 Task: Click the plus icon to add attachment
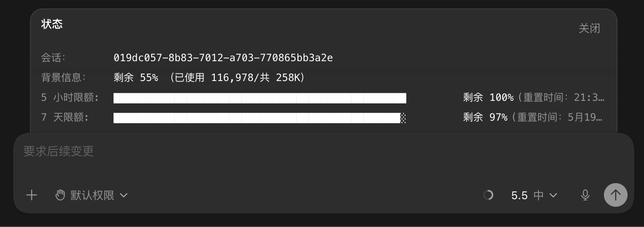[32, 195]
